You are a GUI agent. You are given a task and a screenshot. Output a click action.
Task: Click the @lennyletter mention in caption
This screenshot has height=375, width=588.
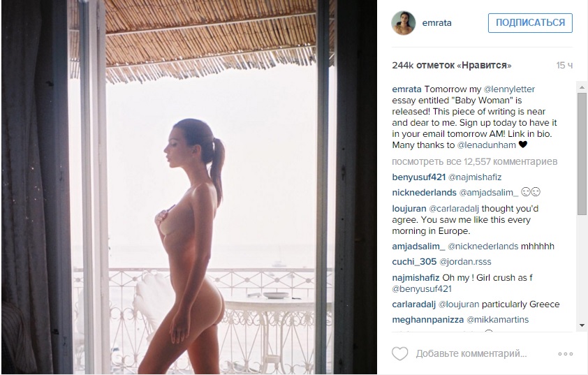click(x=509, y=89)
